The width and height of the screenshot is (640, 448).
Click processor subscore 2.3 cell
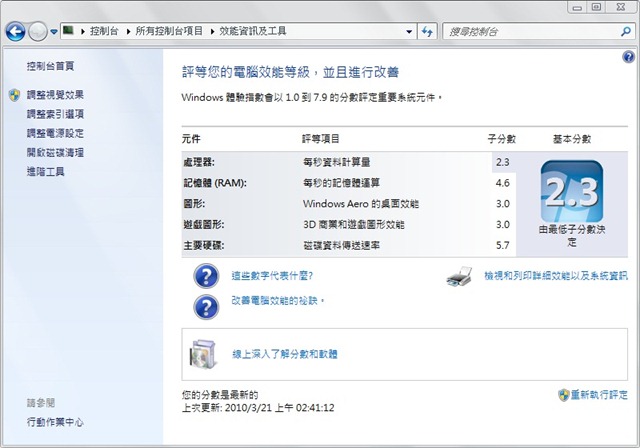[503, 162]
